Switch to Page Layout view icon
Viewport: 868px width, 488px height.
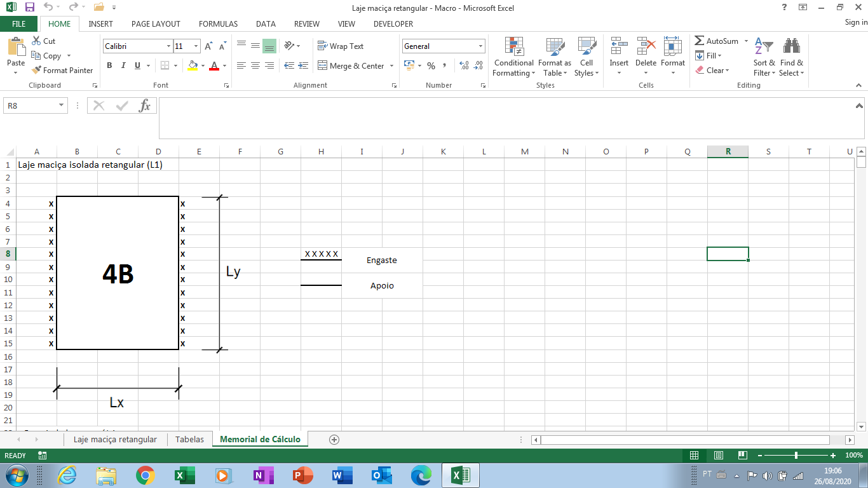(x=718, y=455)
